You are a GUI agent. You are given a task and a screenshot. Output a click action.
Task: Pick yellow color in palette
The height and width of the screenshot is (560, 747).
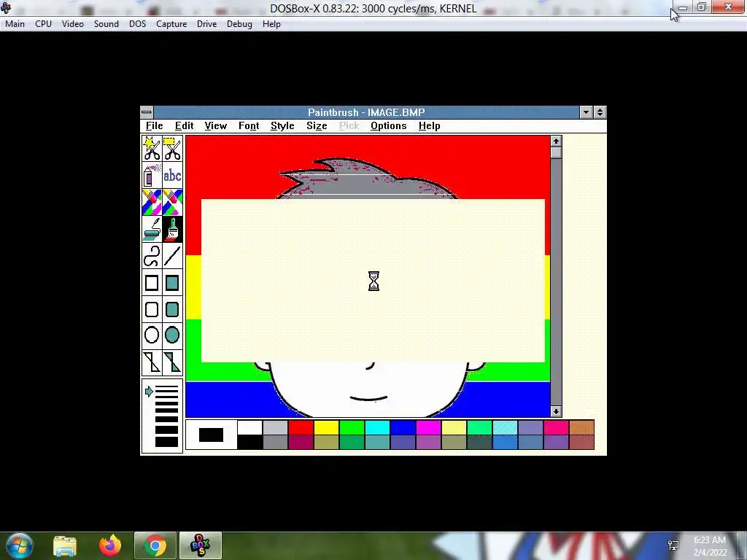327,427
